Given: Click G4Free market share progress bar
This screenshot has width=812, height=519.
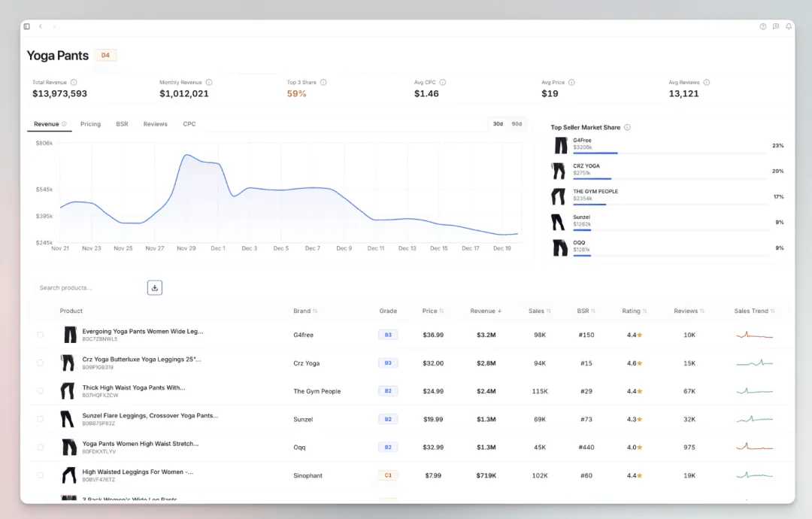Looking at the screenshot, I should pyautogui.click(x=670, y=153).
